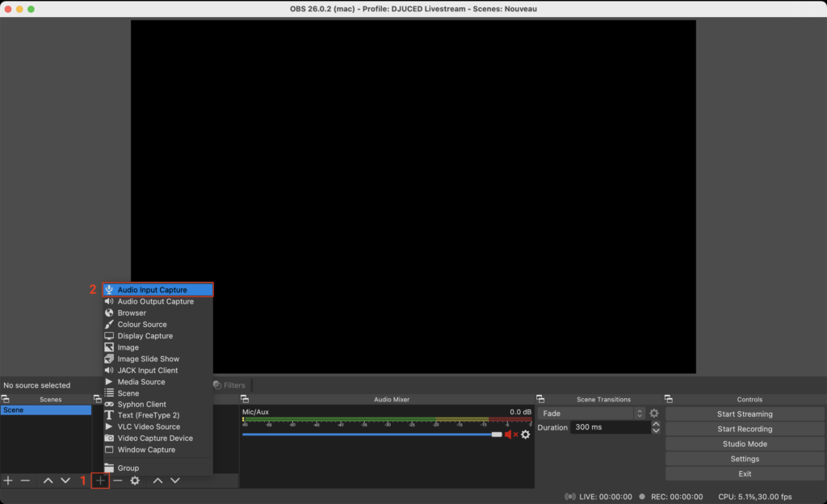Click the add source plus icon
The image size is (827, 504).
tap(100, 481)
